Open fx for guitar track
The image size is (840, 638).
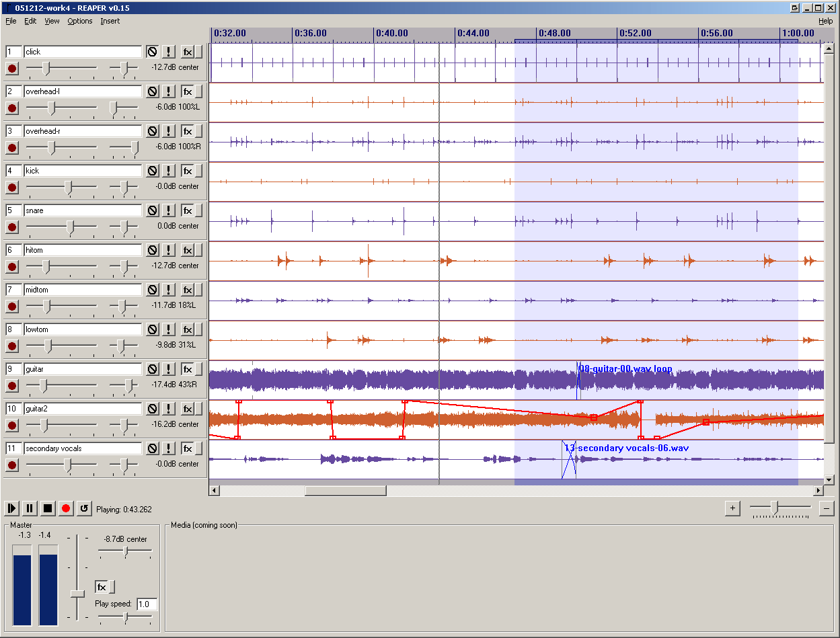[x=188, y=369]
